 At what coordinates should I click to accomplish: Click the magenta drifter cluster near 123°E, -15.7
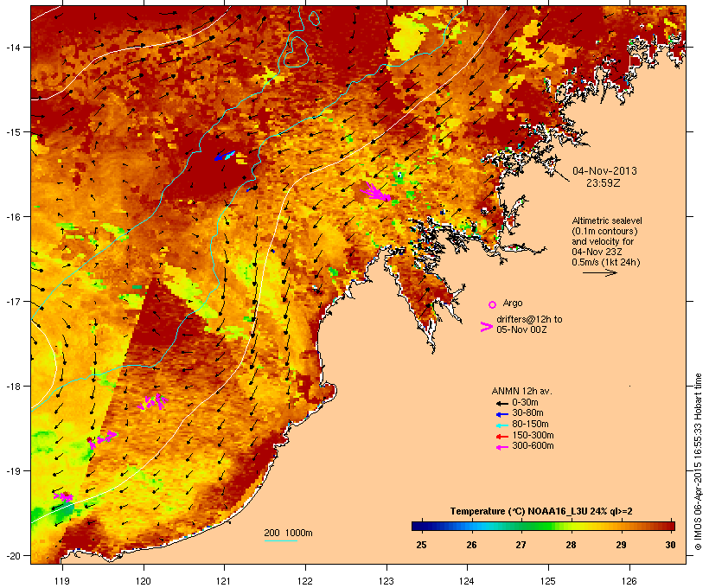tap(376, 192)
